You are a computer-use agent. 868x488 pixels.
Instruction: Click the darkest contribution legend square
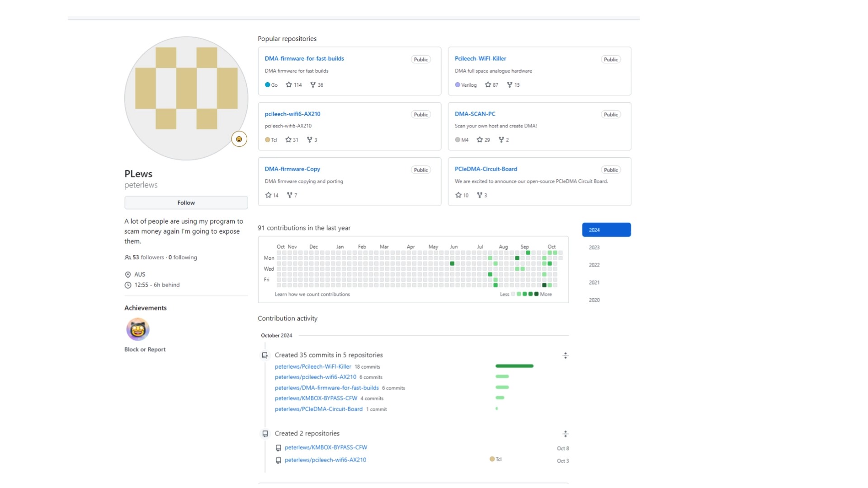coord(536,294)
